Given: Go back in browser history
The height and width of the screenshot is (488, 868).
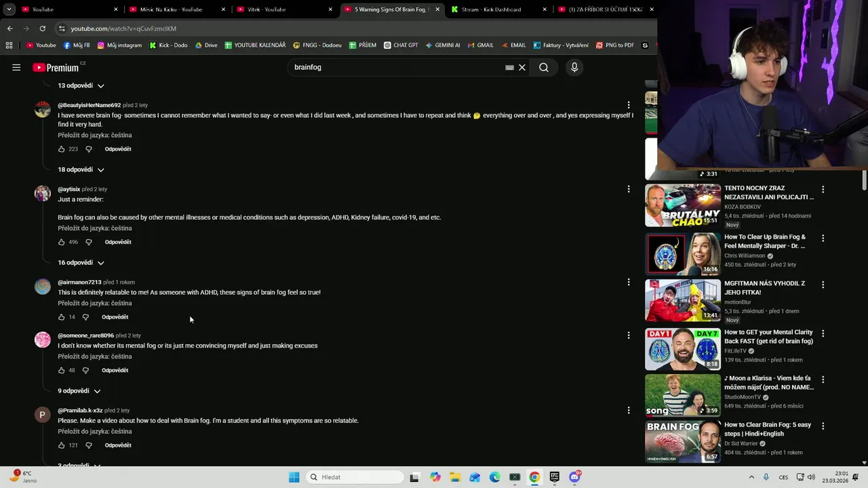Looking at the screenshot, I should click(x=9, y=28).
